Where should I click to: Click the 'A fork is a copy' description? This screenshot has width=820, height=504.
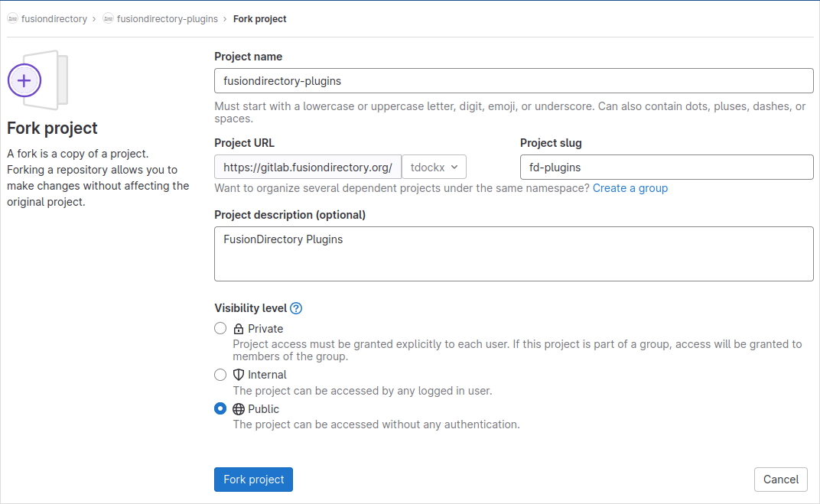tap(98, 177)
